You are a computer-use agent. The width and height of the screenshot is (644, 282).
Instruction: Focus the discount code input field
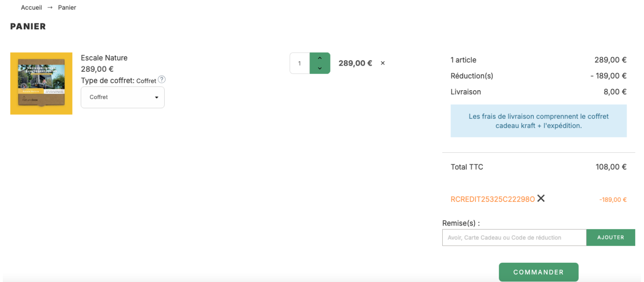514,238
